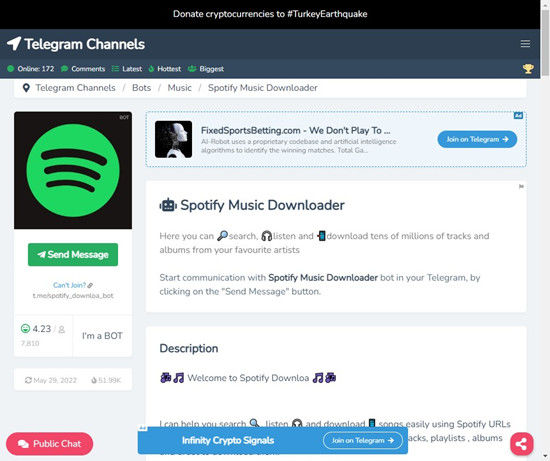Click the Description heading
Viewport: 550px width, 461px height.
pyautogui.click(x=189, y=348)
